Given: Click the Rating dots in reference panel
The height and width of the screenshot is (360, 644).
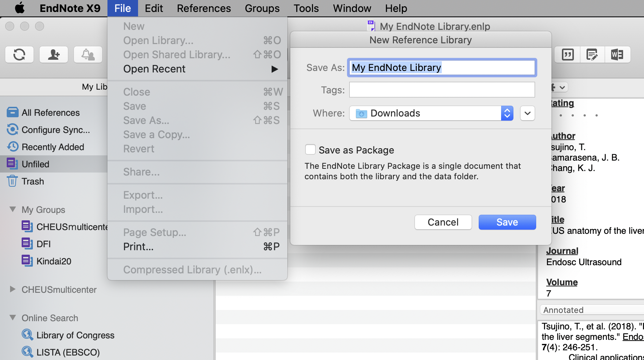Looking at the screenshot, I should pyautogui.click(x=578, y=115).
